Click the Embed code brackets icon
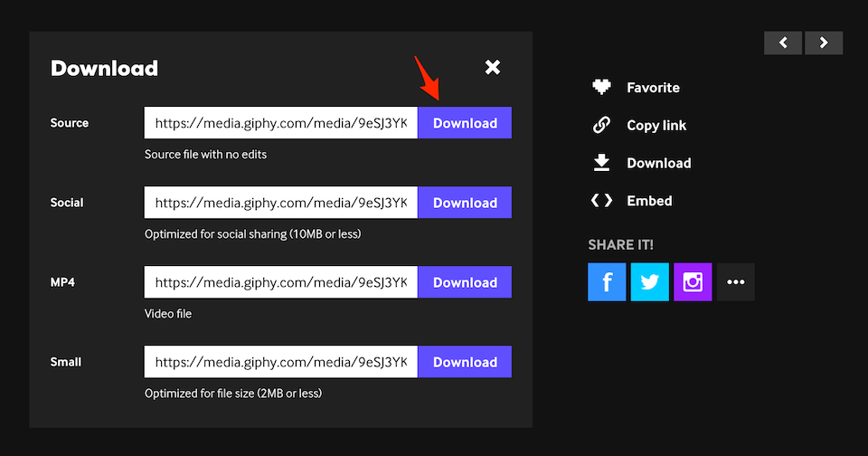The width and height of the screenshot is (868, 456). [x=601, y=201]
